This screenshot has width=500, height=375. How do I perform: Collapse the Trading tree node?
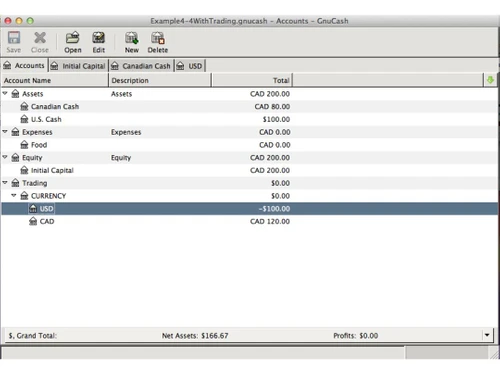[x=5, y=183]
